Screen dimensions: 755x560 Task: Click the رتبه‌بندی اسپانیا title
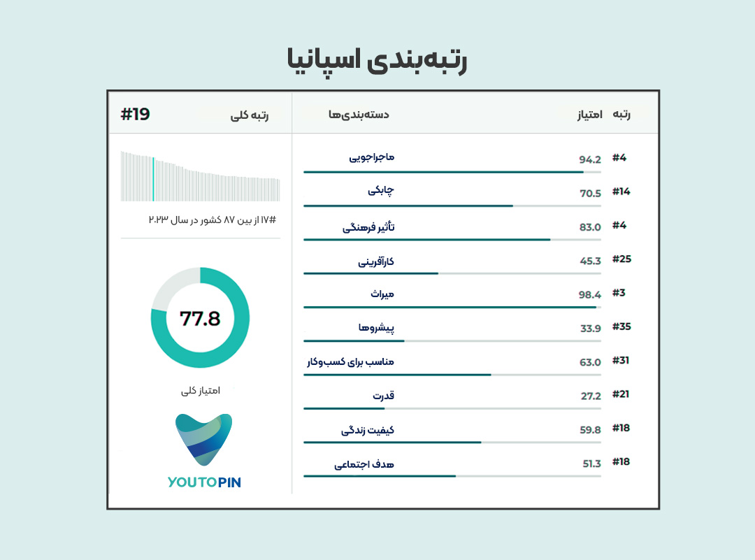click(377, 61)
